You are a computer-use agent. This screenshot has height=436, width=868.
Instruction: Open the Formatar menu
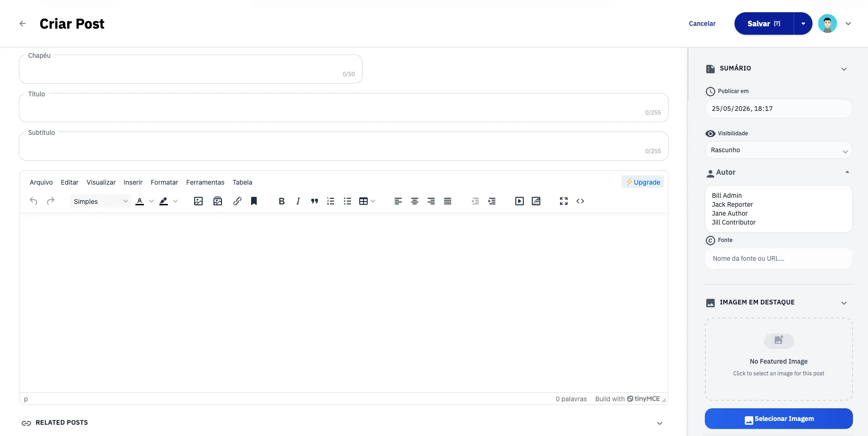click(165, 182)
